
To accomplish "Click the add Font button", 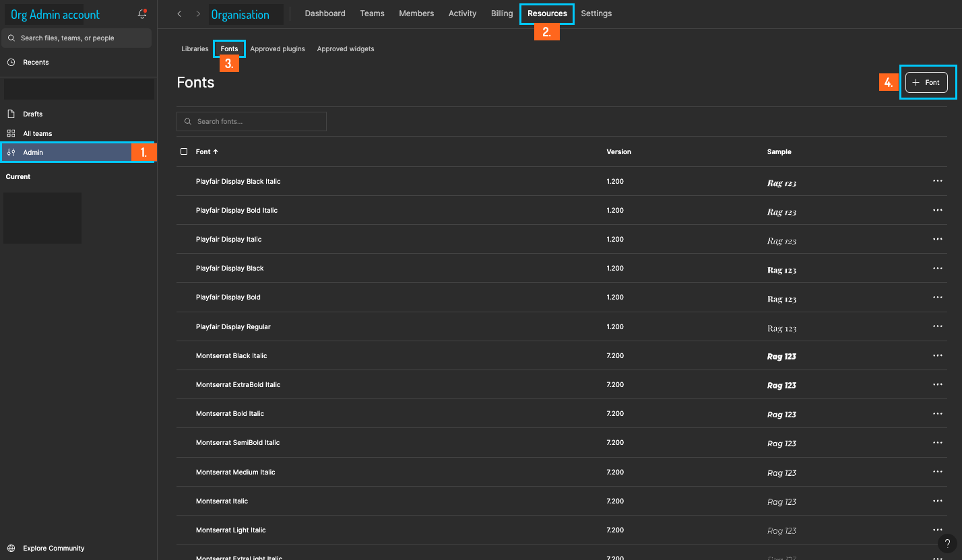I will [x=926, y=82].
